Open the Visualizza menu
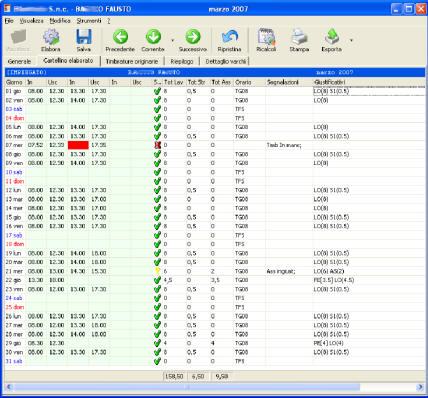This screenshot has height=398, width=428. pos(31,21)
